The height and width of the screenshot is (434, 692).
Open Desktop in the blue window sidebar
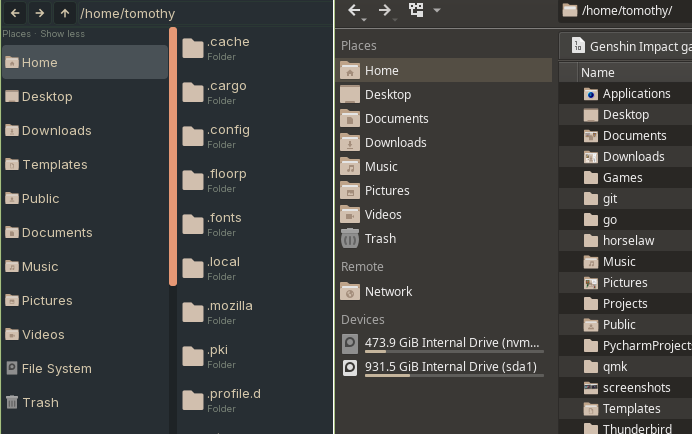[x=85, y=97]
